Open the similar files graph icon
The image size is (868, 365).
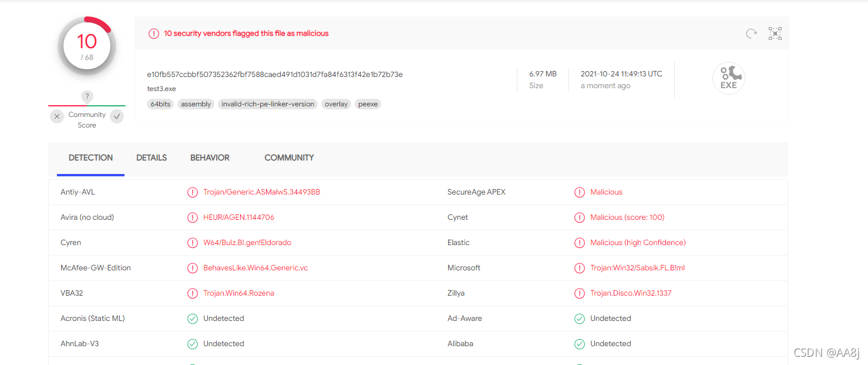(775, 34)
